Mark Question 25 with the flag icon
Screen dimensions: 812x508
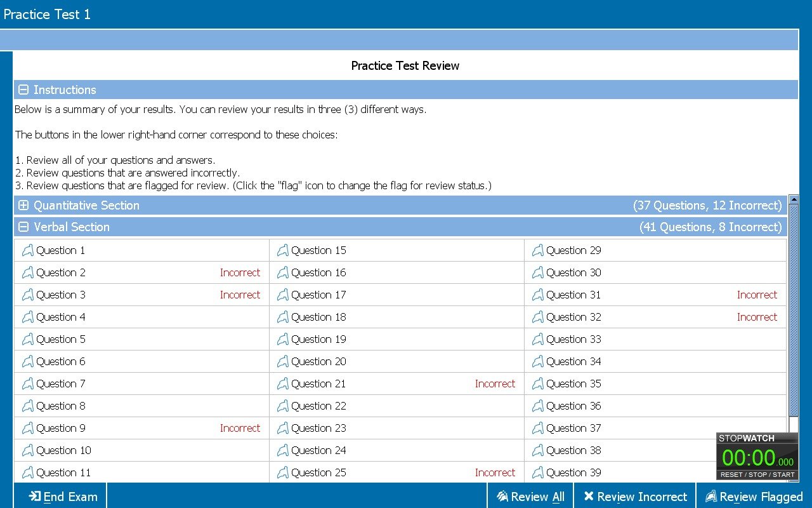click(x=282, y=472)
